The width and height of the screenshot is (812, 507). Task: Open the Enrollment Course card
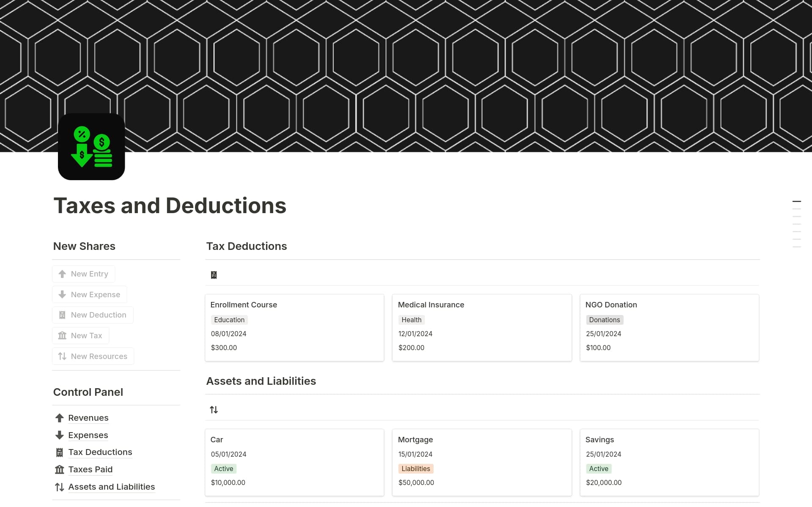click(x=244, y=304)
